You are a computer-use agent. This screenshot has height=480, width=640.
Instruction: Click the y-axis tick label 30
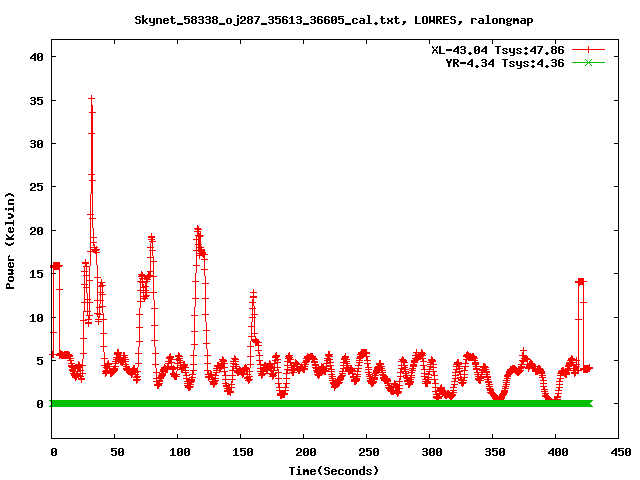pos(37,144)
